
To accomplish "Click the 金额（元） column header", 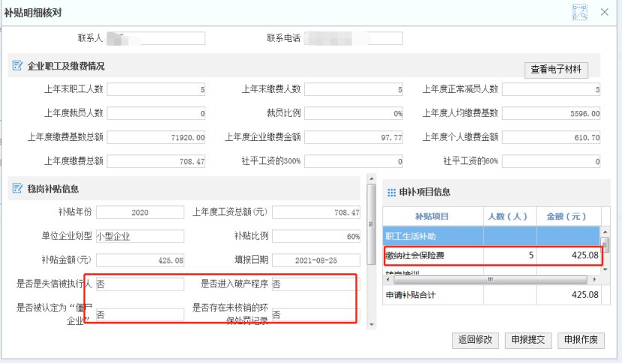I will (x=567, y=216).
